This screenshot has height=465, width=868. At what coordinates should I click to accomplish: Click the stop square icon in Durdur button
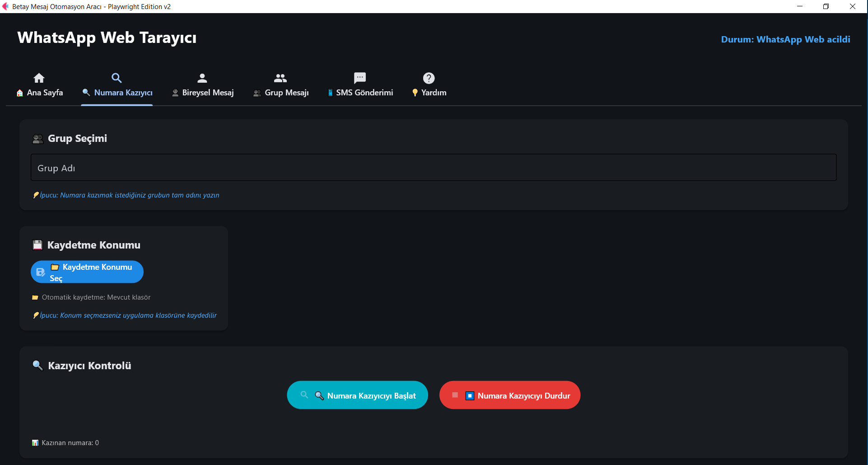(x=455, y=395)
